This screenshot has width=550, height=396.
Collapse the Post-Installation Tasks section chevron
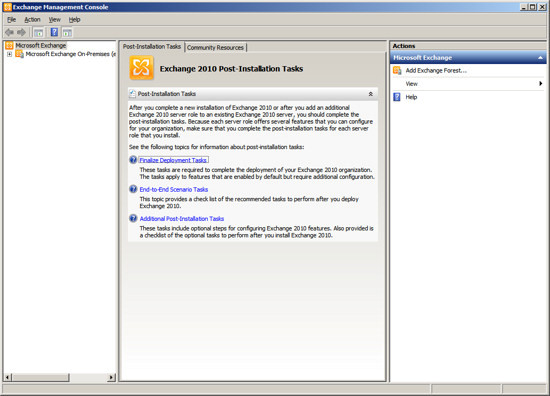pos(370,94)
